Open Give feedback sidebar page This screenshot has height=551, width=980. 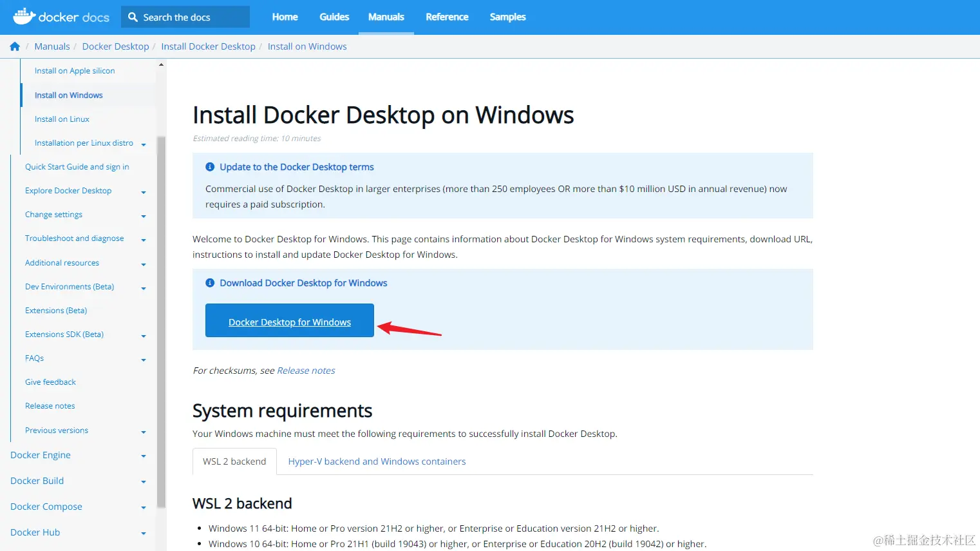point(50,382)
